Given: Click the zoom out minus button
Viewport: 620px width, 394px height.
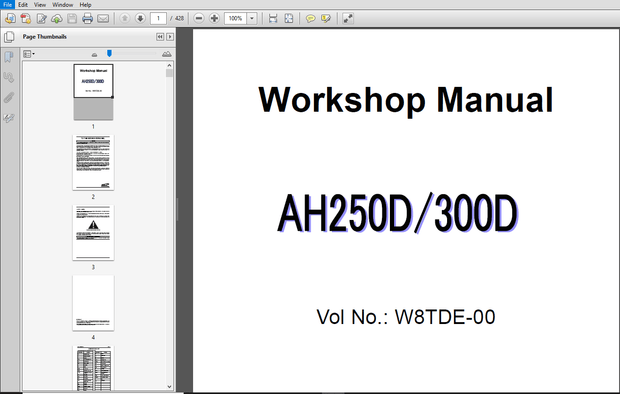Looking at the screenshot, I should pos(199,18).
